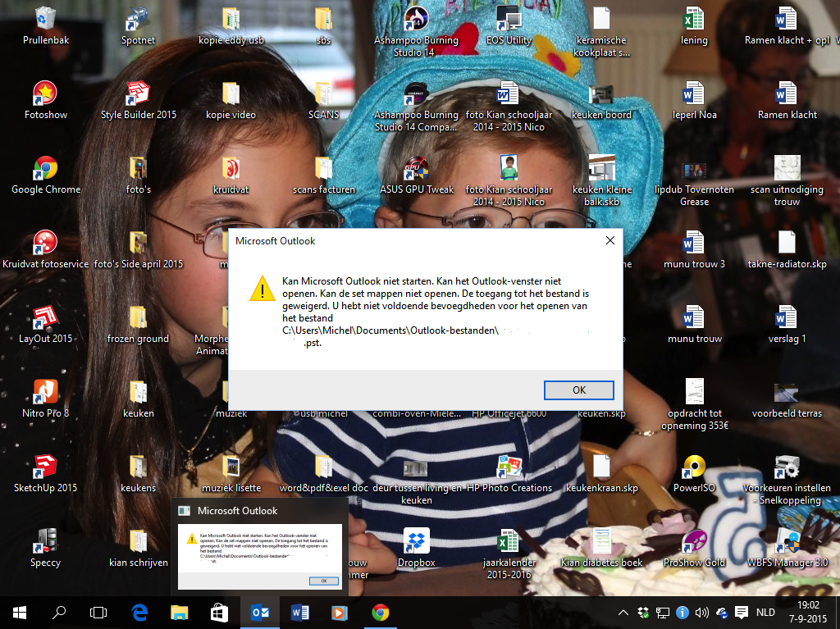Screen dimensions: 840x629
Task: Click OK in the Outlook error dialog
Action: (x=578, y=390)
